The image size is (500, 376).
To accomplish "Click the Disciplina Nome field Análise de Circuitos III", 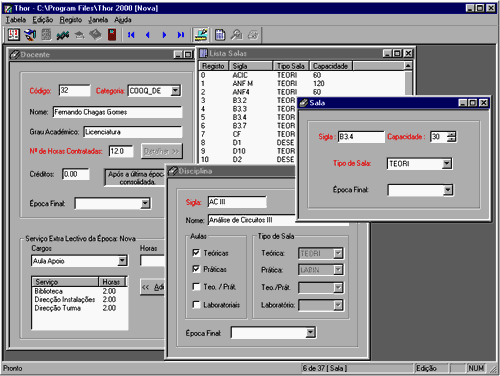I will pos(251,220).
